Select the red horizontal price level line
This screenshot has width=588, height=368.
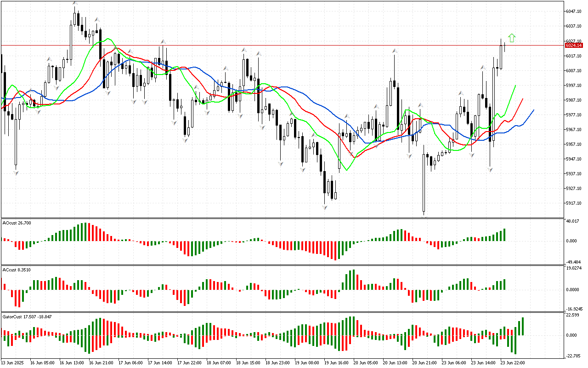(x=276, y=45)
